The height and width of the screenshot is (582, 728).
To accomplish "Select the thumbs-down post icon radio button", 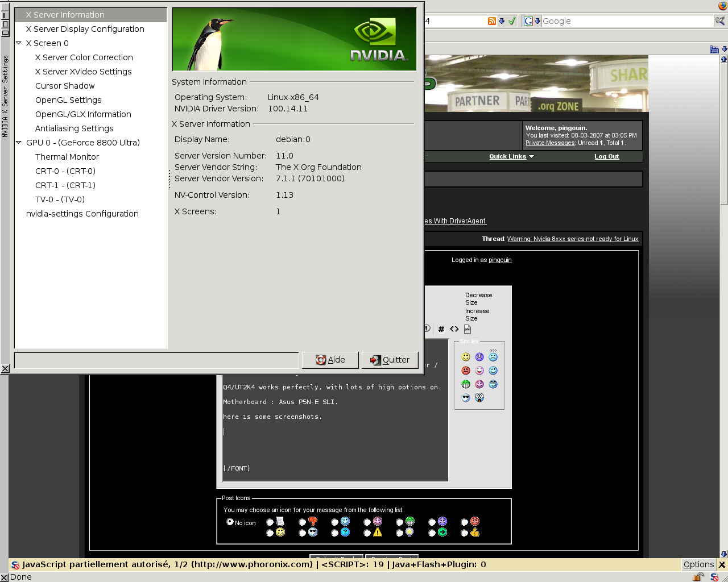I will pyautogui.click(x=303, y=522).
